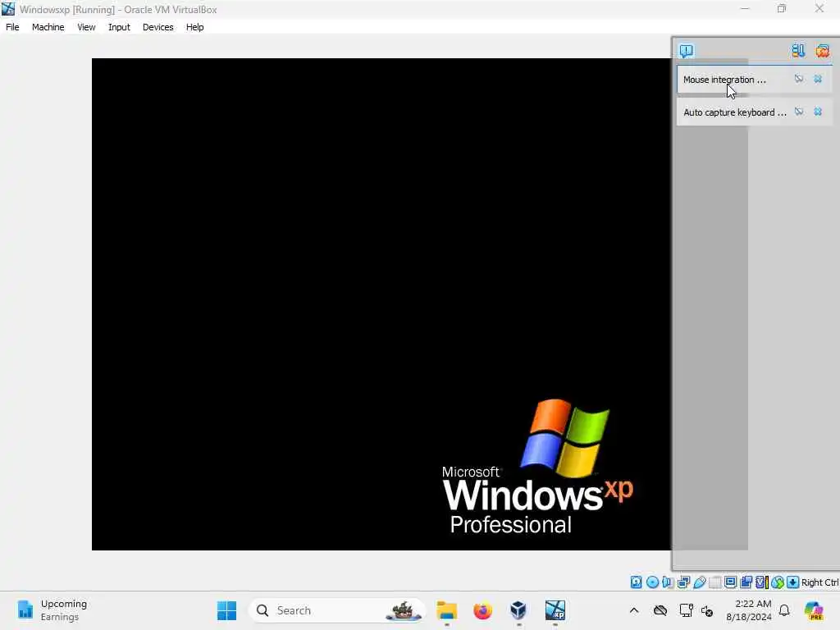Dismiss the Auto capture keyboard notification
This screenshot has height=630, width=840.
click(x=818, y=112)
